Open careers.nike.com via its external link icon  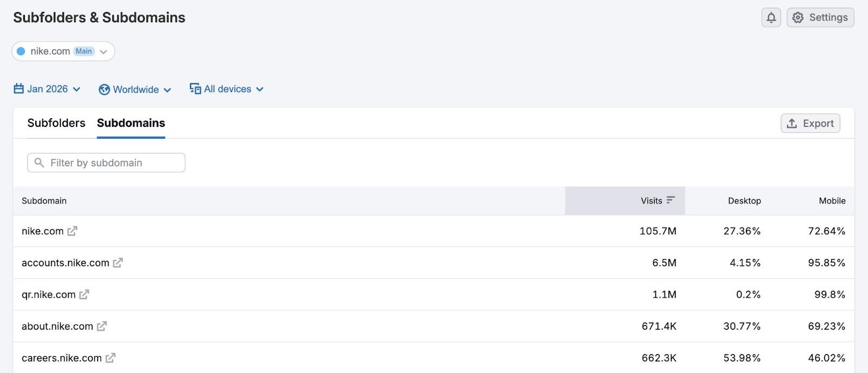click(111, 358)
